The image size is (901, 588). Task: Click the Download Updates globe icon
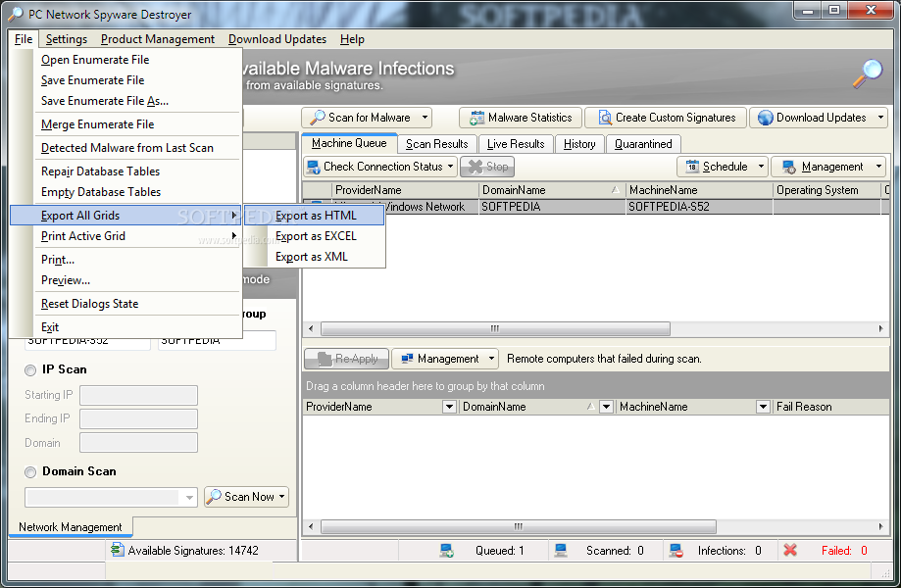765,118
